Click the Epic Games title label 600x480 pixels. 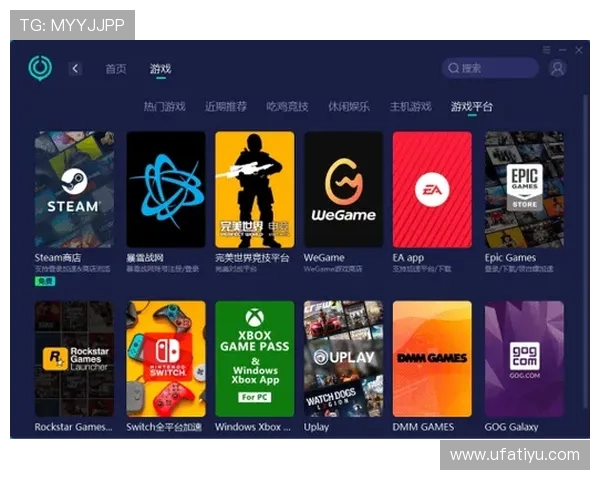510,258
